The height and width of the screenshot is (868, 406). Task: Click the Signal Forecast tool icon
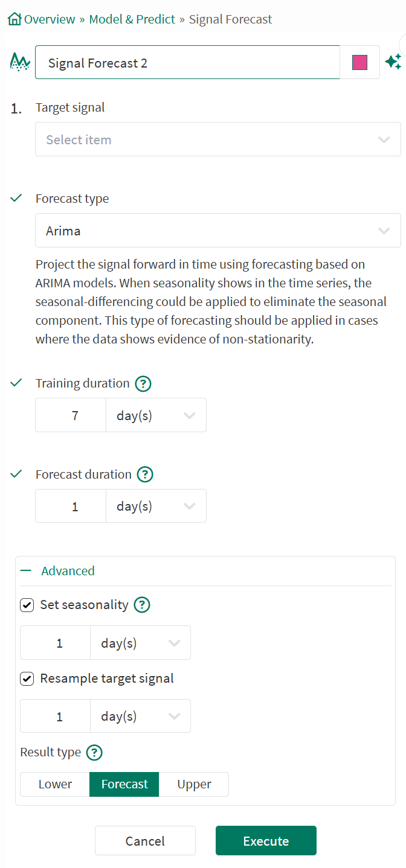coord(19,62)
